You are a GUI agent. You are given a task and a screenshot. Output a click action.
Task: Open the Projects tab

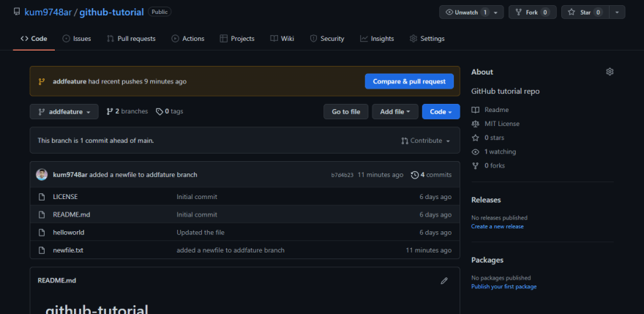(237, 39)
